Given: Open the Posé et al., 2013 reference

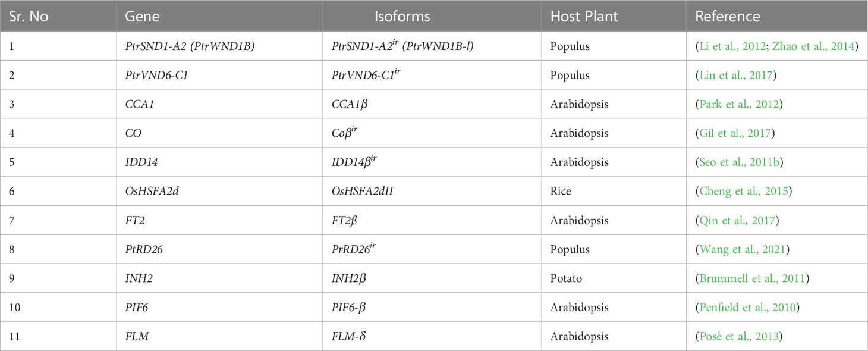Looking at the screenshot, I should tap(737, 336).
